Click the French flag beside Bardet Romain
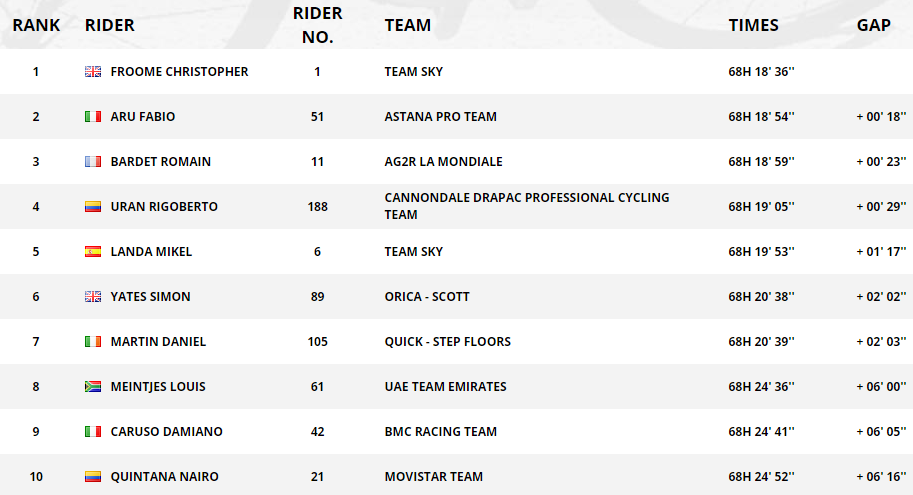Image resolution: width=913 pixels, height=495 pixels. [x=93, y=162]
